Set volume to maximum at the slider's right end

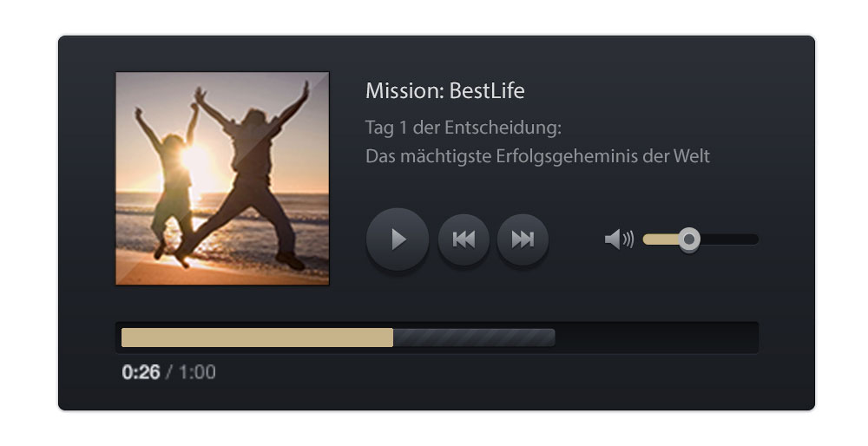755,239
